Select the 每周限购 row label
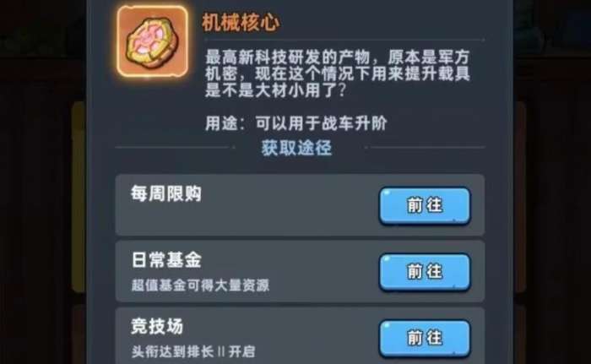The width and height of the screenshot is (591, 364). point(166,193)
